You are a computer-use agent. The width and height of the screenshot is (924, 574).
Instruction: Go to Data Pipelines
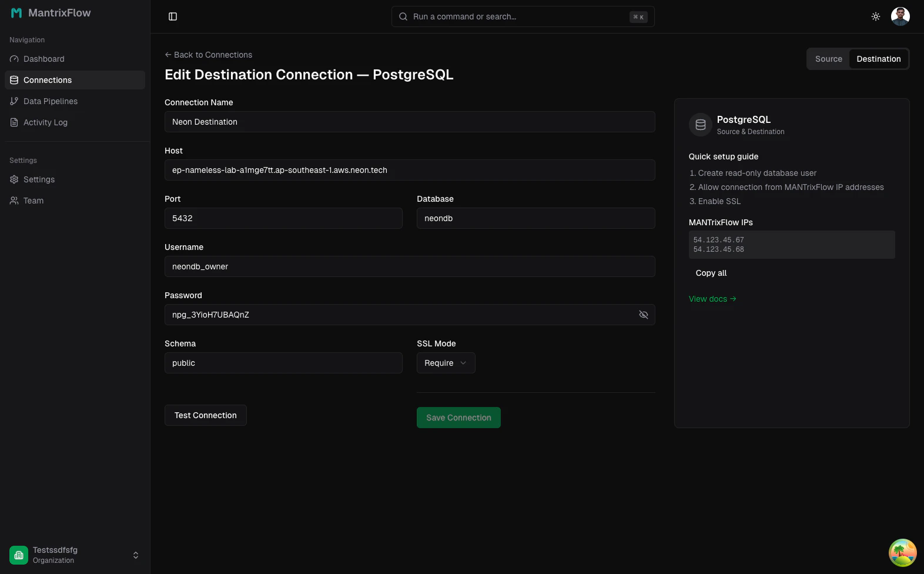point(75,101)
